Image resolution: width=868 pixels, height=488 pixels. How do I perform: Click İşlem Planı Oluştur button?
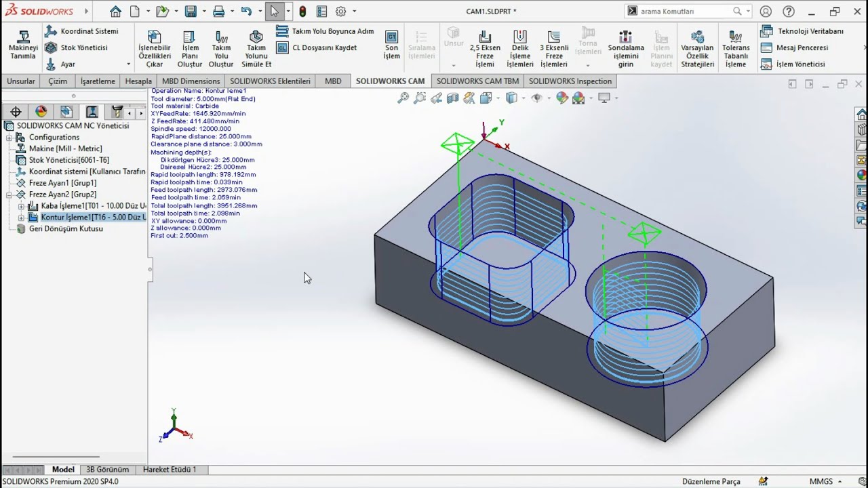190,49
